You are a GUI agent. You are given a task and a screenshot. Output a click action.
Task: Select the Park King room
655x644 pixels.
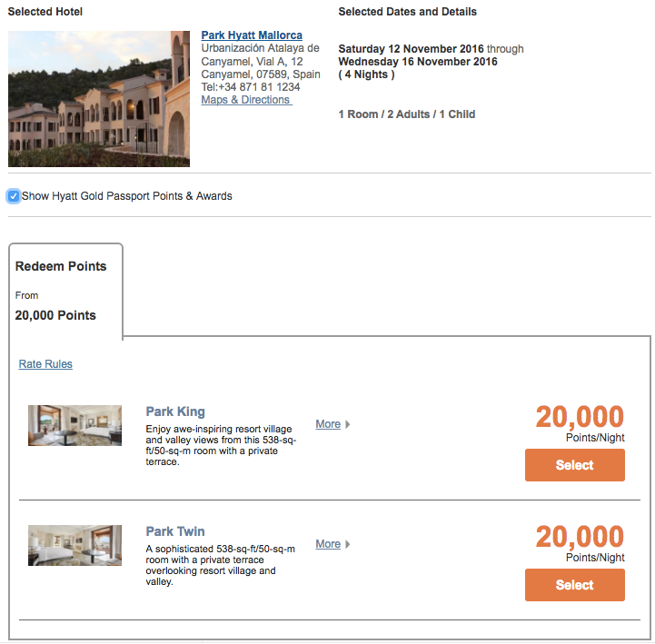pos(575,465)
